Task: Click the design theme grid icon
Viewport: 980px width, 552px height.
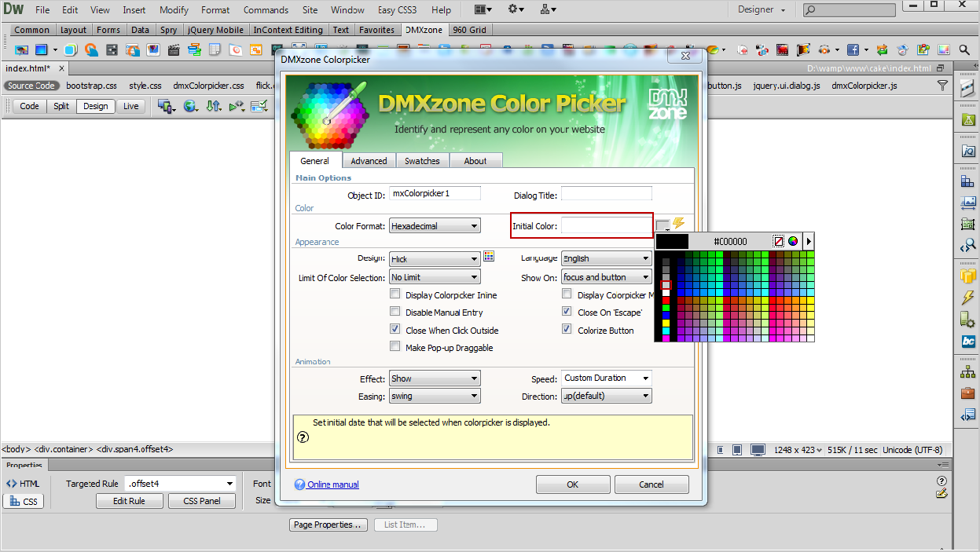Action: tap(489, 257)
